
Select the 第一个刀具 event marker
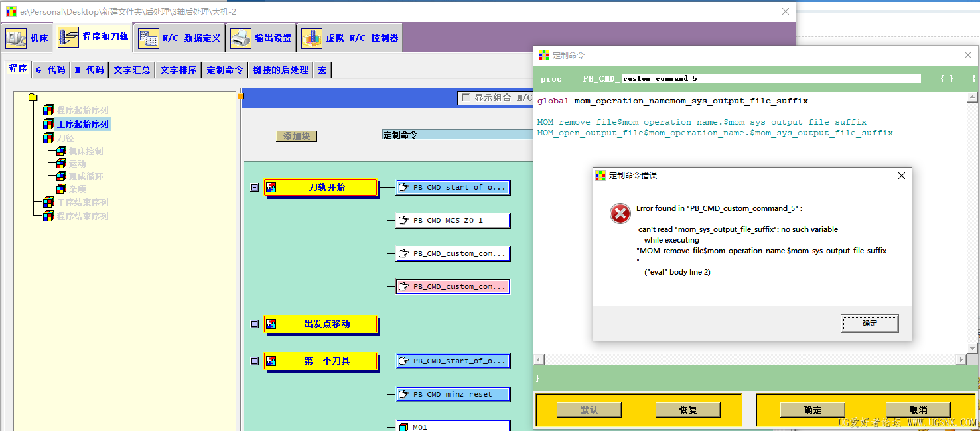pos(321,361)
